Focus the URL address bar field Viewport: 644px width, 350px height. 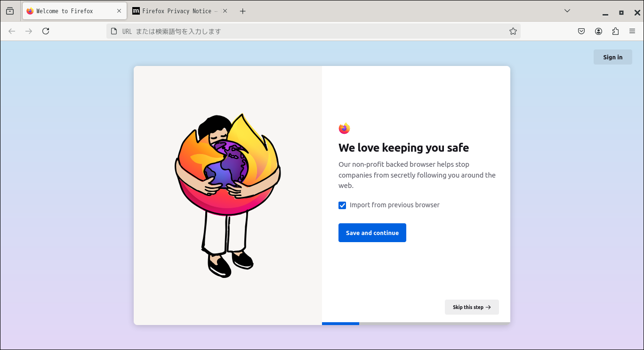[311, 31]
